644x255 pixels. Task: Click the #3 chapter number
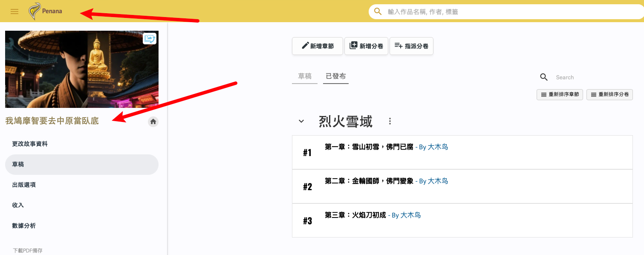[x=307, y=221]
